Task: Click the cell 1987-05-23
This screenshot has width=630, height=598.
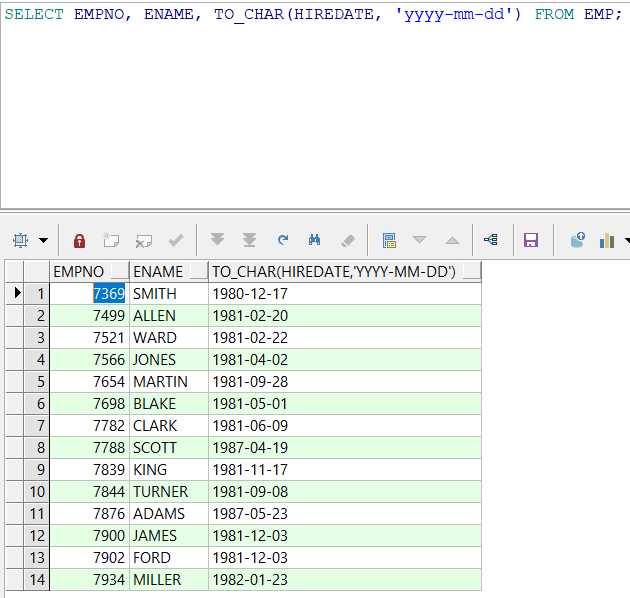Action: coord(345,514)
